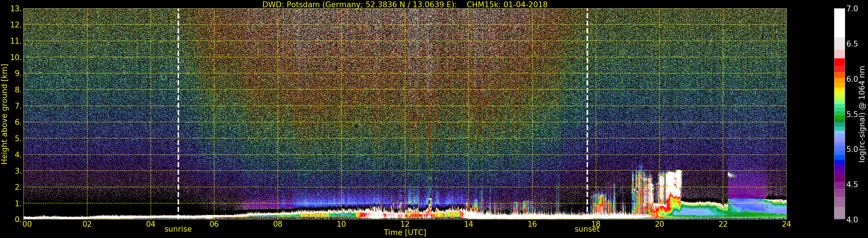Viewport: 868px width, 238px height.
Task: Click the '24' time axis tick label
Action: (786, 224)
